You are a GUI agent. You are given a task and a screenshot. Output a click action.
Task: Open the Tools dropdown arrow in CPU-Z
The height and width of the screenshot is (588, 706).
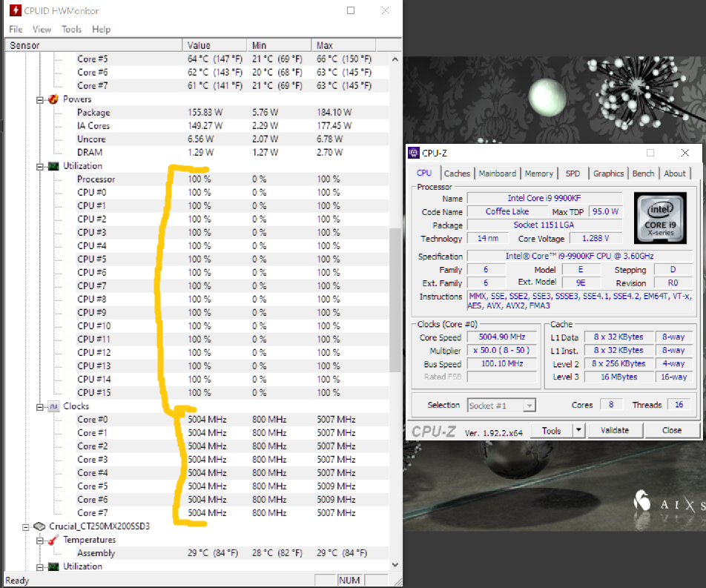(x=578, y=430)
